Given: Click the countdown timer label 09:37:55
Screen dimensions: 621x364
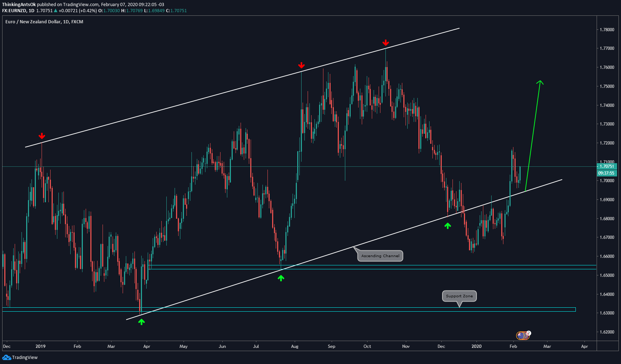Looking at the screenshot, I should (x=607, y=173).
